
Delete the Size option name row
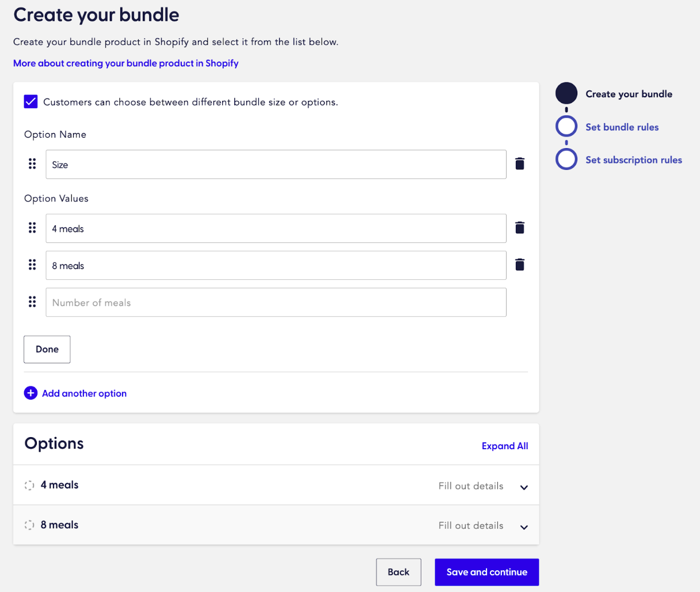pyautogui.click(x=520, y=164)
